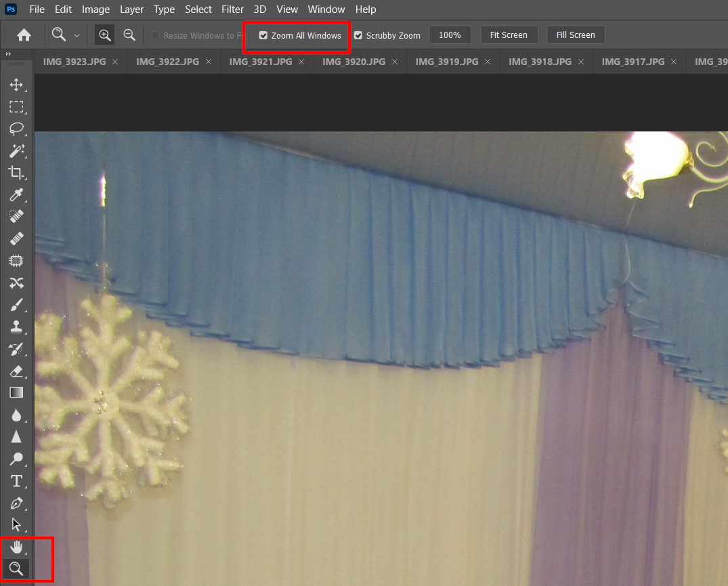
Task: Click the 100% zoom button
Action: coord(450,35)
